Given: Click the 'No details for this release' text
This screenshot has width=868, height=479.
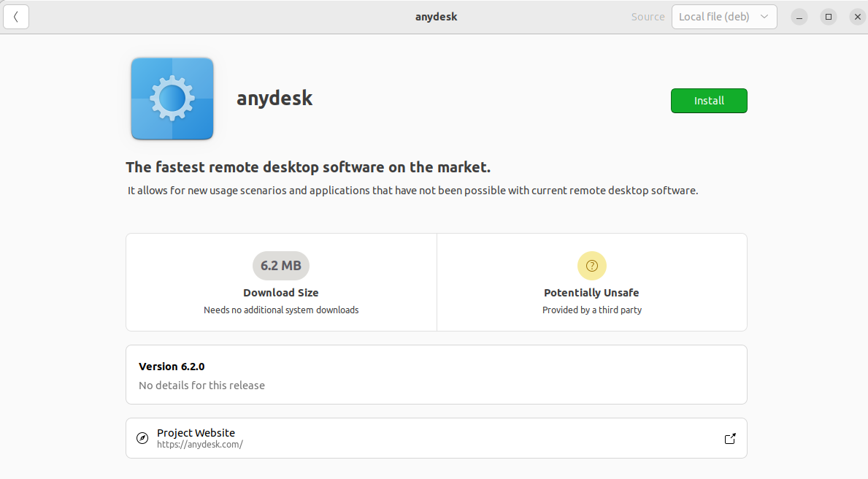Looking at the screenshot, I should [201, 386].
